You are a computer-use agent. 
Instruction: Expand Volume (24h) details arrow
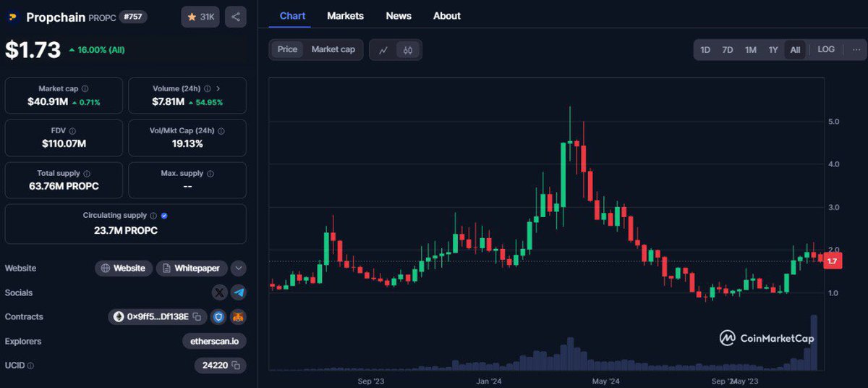[x=218, y=88]
